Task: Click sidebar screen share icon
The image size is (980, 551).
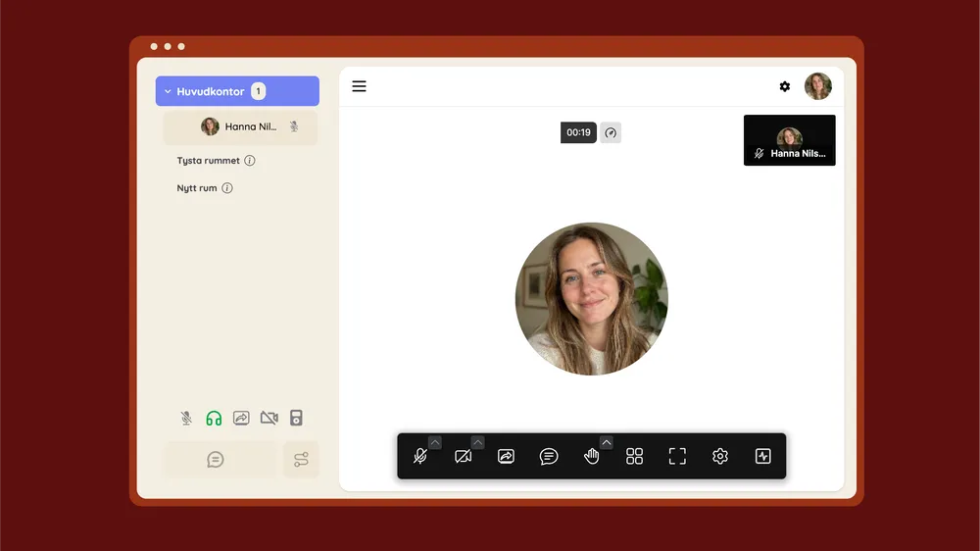Action: [241, 418]
